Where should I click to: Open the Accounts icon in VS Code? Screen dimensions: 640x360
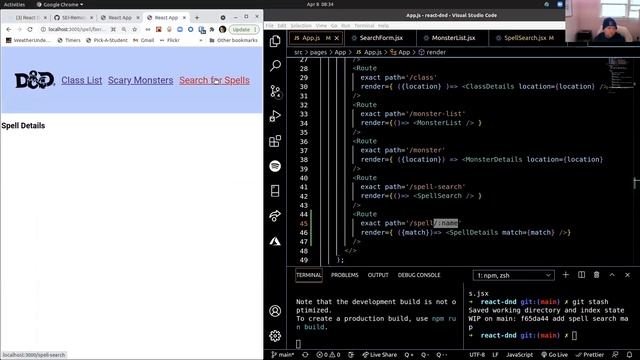coord(275,311)
